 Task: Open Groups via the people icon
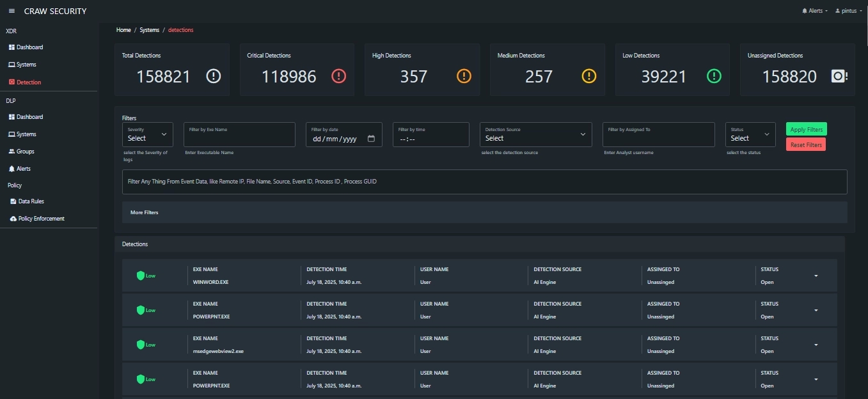coord(12,151)
